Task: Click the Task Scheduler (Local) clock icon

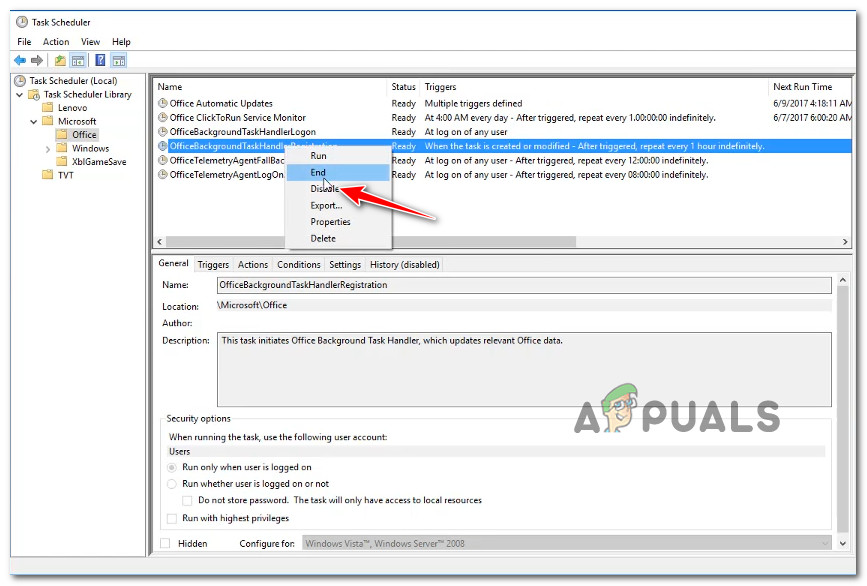Action: coord(20,81)
